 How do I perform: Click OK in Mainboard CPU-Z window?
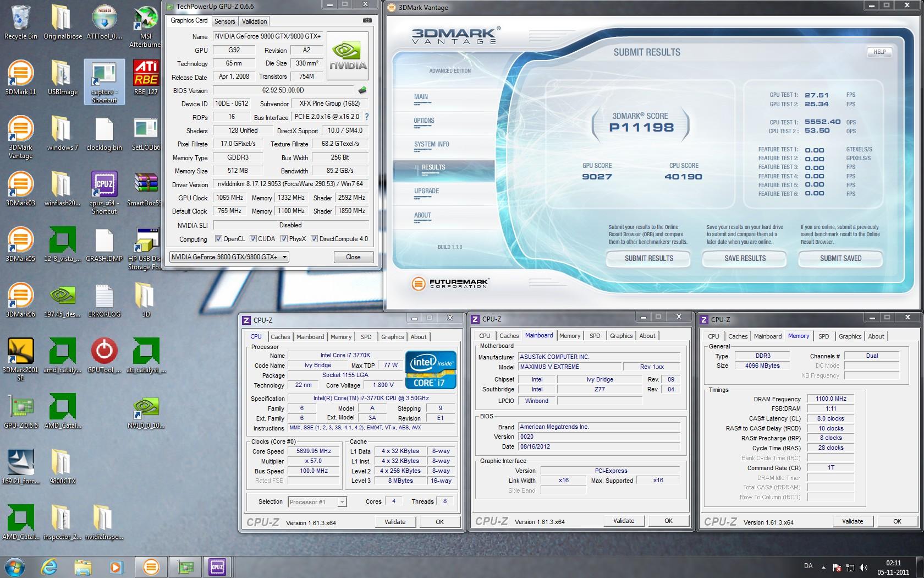pos(668,521)
